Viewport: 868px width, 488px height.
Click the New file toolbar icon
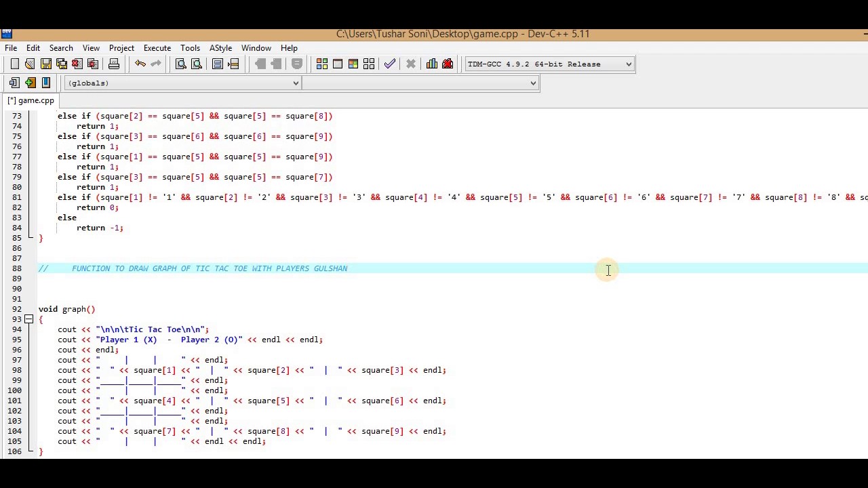click(x=14, y=64)
